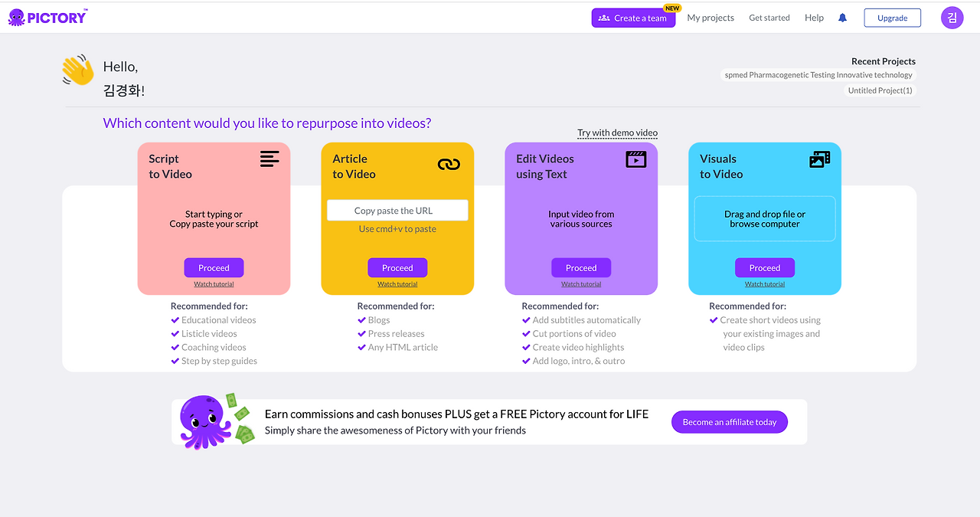
Task: Click Add logo, intro, & outro item
Action: tap(573, 362)
